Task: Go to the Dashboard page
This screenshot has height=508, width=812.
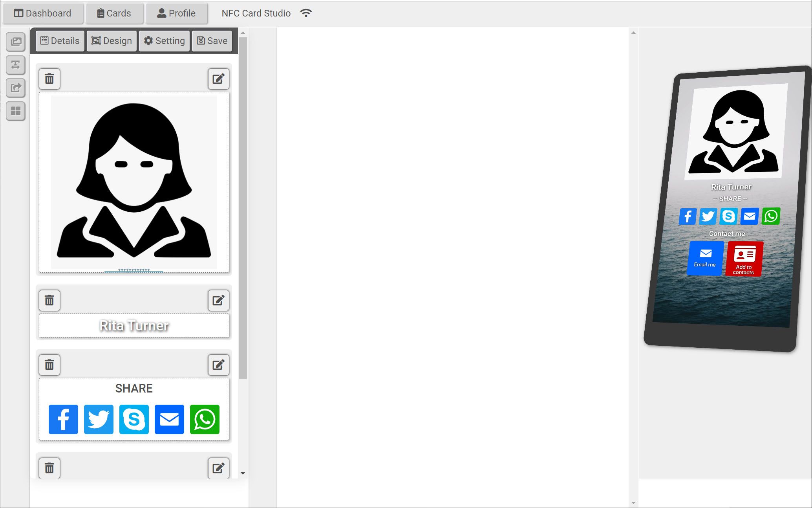Action: [43, 13]
